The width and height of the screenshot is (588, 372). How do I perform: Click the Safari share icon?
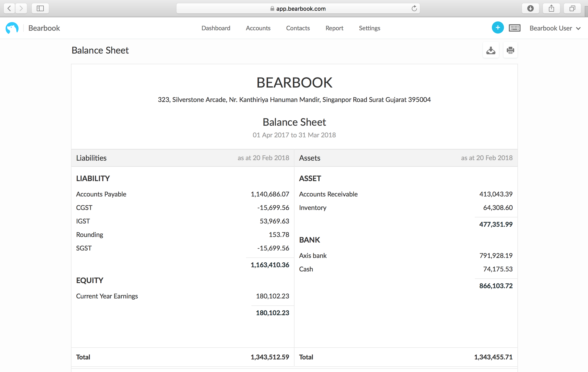pyautogui.click(x=551, y=9)
